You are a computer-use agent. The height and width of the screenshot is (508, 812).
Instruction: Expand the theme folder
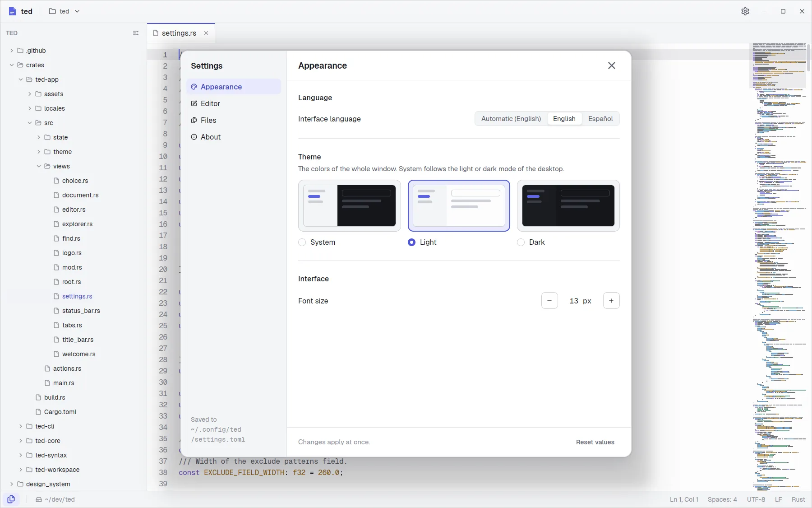(39, 152)
